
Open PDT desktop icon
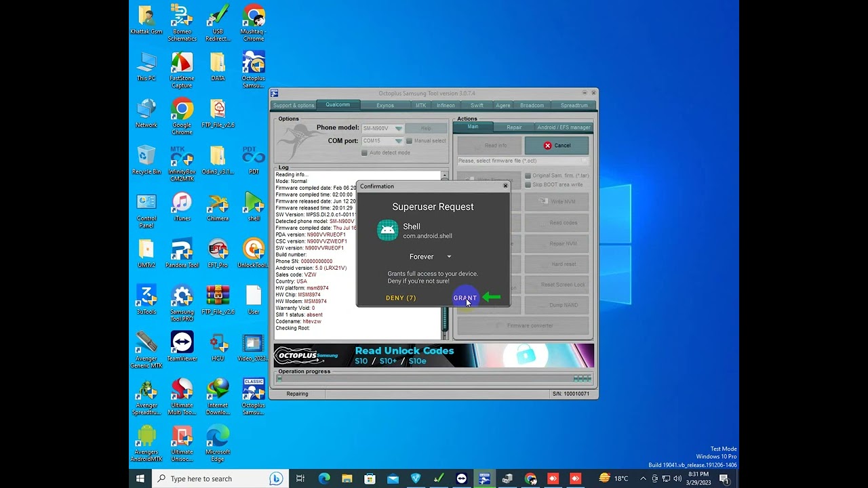[x=253, y=160]
